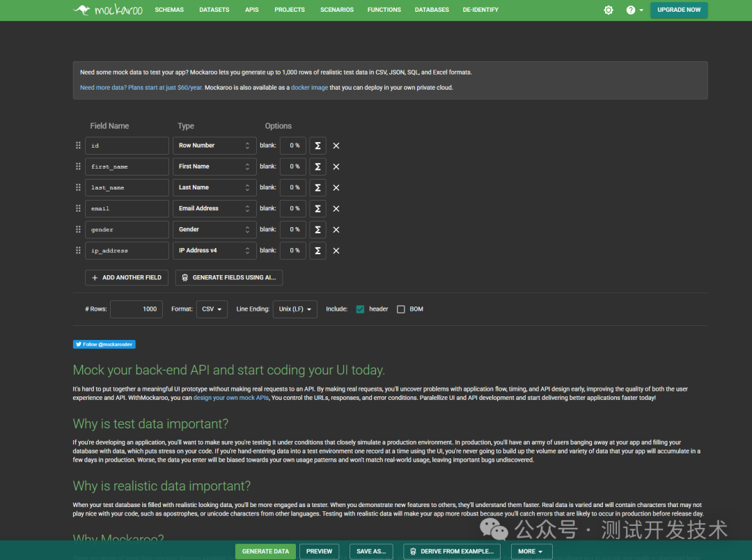The image size is (752, 560).
Task: Remove the last_name field
Action: click(x=336, y=187)
